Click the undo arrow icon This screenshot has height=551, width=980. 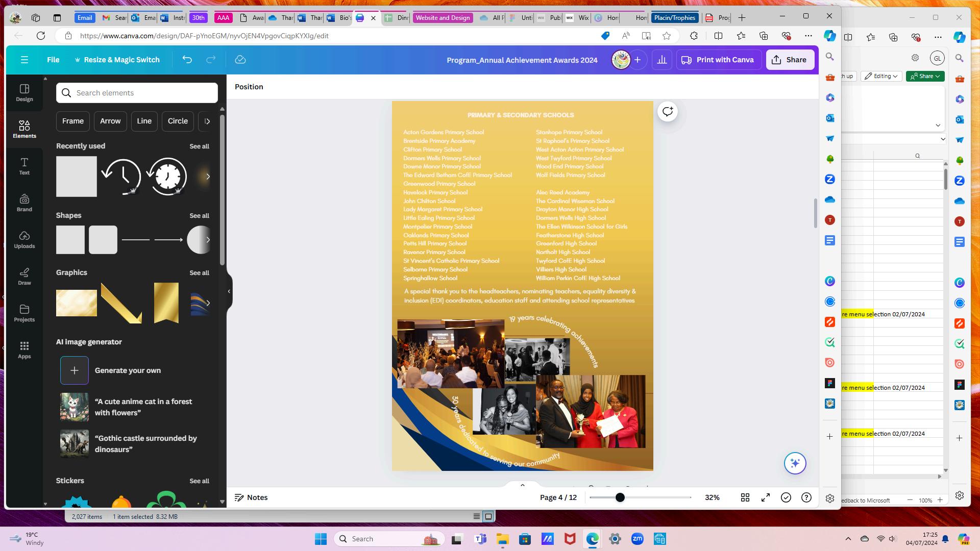(187, 60)
